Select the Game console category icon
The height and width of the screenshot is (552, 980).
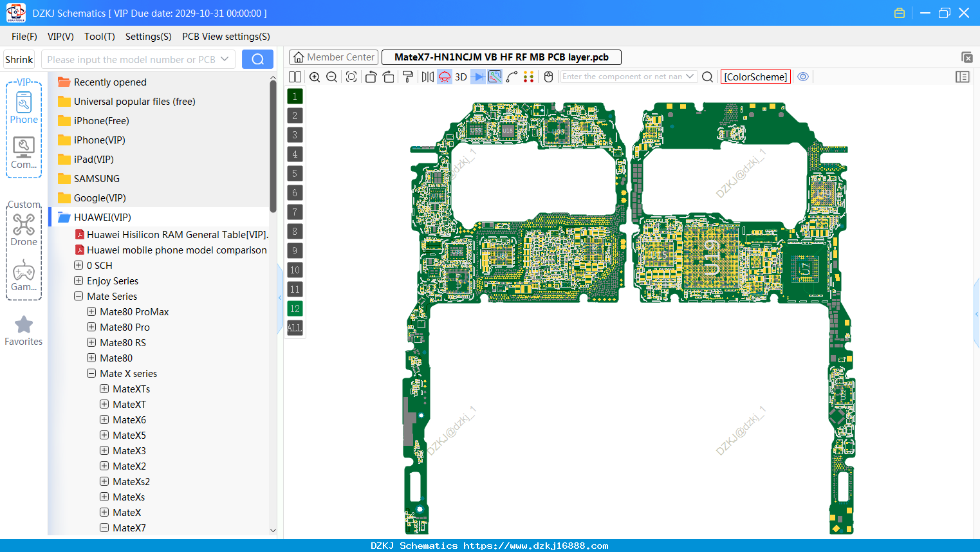point(24,275)
